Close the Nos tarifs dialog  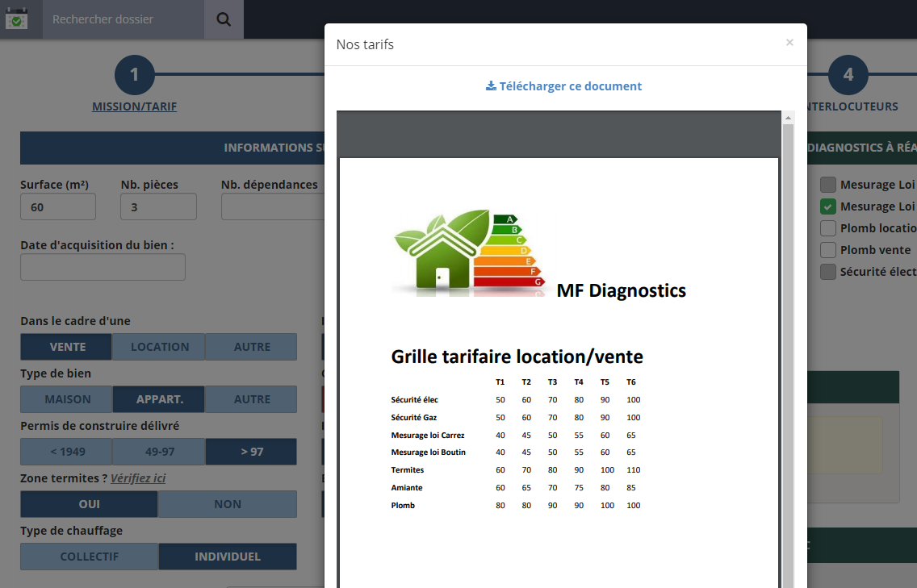point(789,42)
